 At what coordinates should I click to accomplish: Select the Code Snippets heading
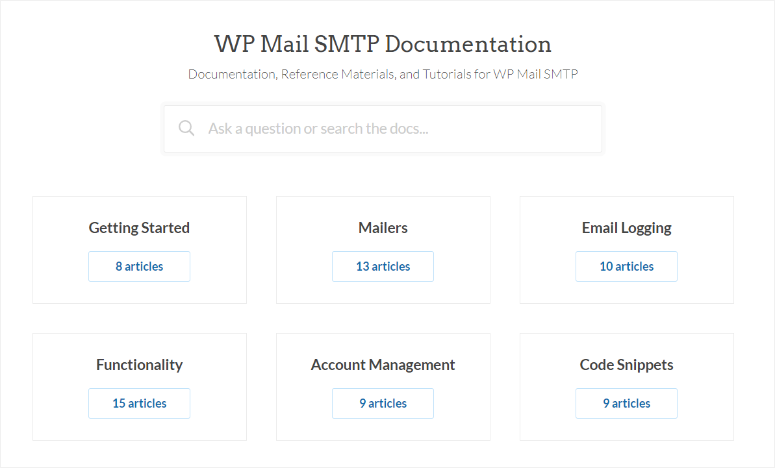(626, 365)
